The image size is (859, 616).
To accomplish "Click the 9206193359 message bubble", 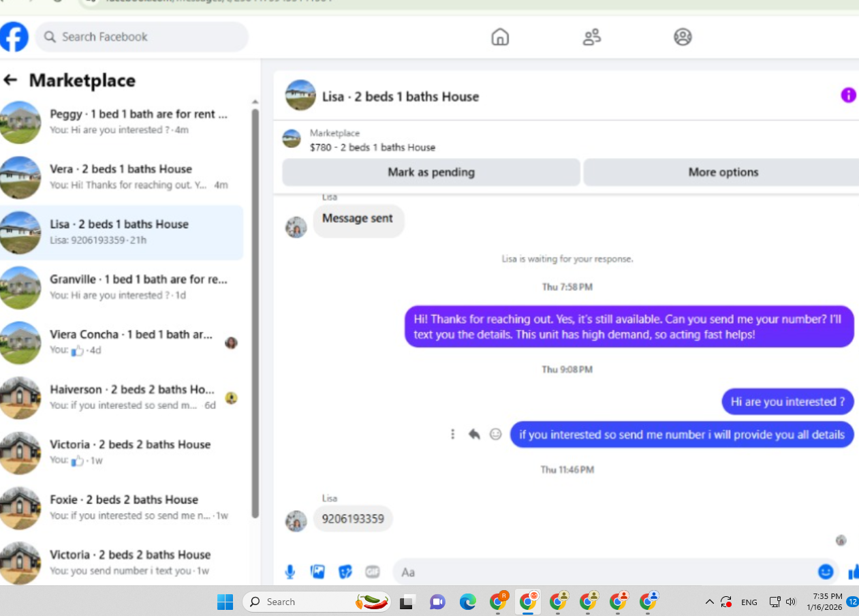I will click(x=353, y=519).
